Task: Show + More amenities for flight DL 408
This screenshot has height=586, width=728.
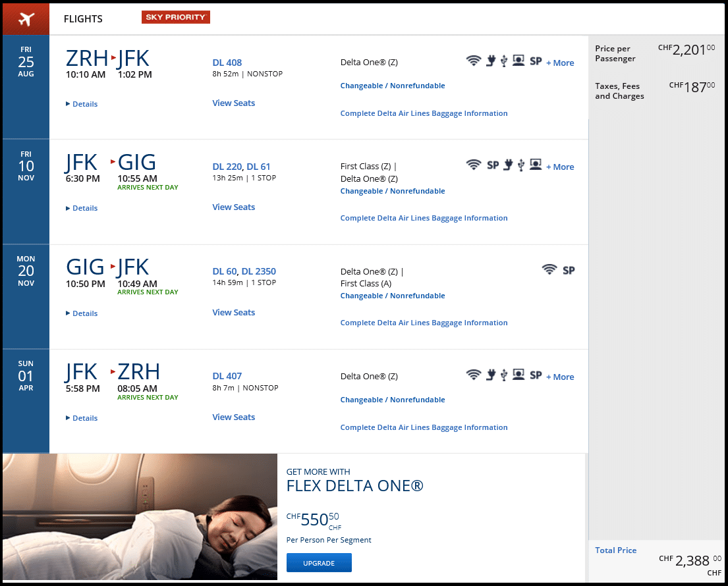Action: 560,63
